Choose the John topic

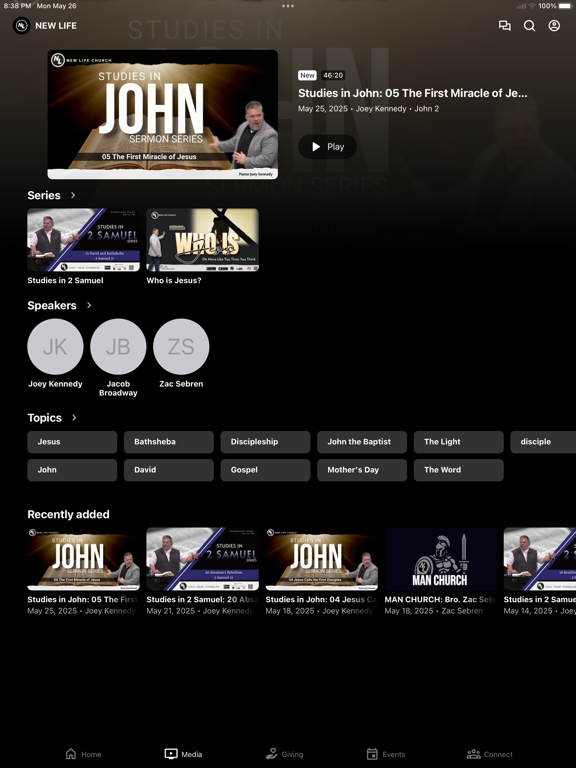[x=72, y=470]
